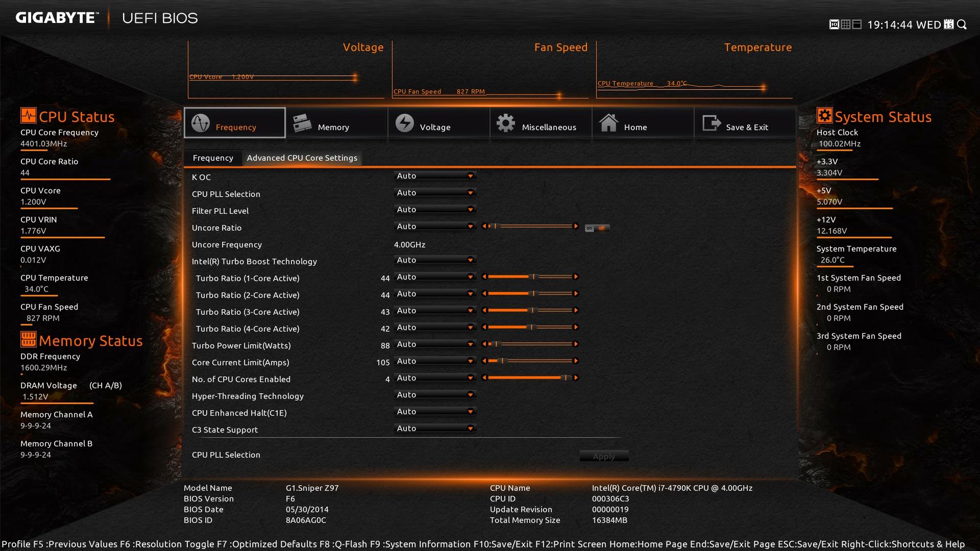Image resolution: width=980 pixels, height=551 pixels.
Task: Click the CPU Core Frequency 4401.03MHz reading
Action: coord(44,144)
